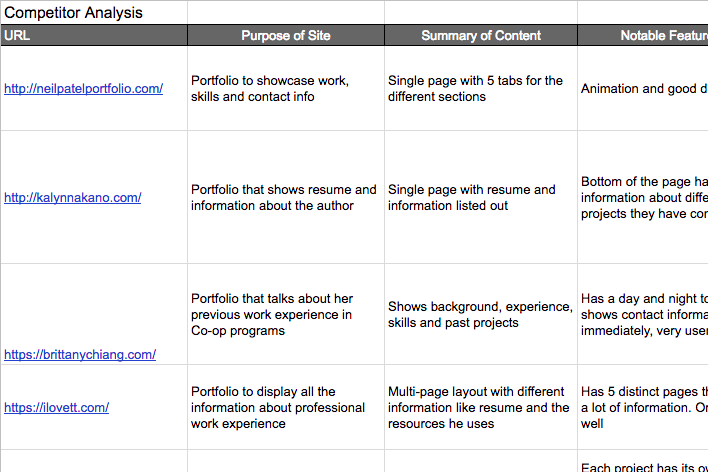Image resolution: width=708 pixels, height=472 pixels.
Task: Select the 'Has 5 distinct pages' cell
Action: (x=642, y=408)
